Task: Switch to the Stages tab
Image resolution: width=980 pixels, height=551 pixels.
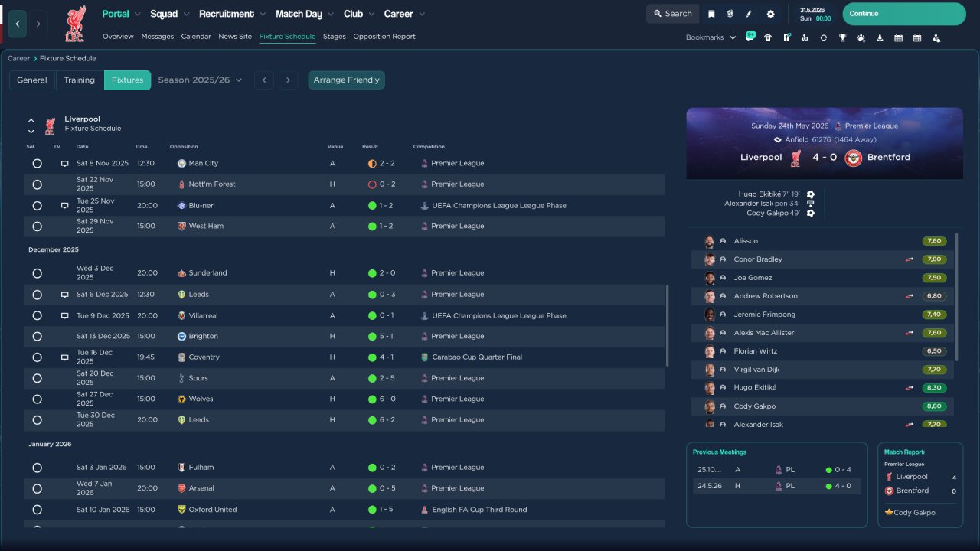Action: pos(335,37)
